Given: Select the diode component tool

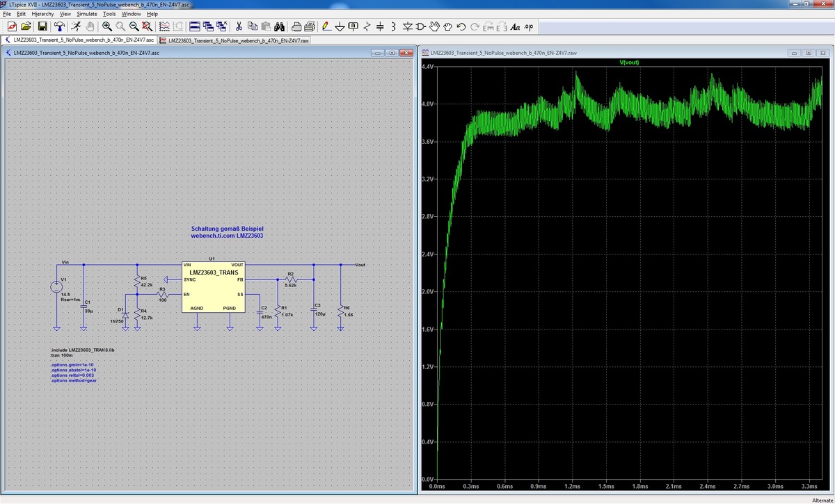Looking at the screenshot, I should pos(407,26).
